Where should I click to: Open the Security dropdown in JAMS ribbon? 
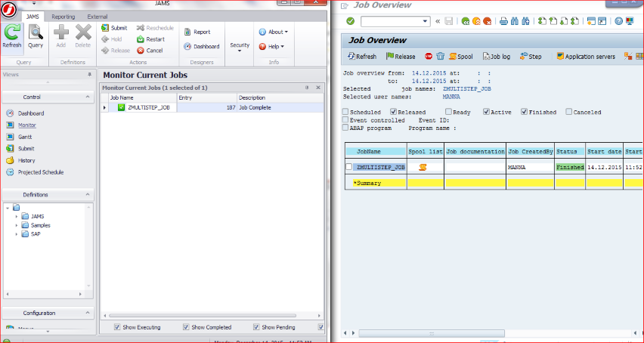click(240, 47)
